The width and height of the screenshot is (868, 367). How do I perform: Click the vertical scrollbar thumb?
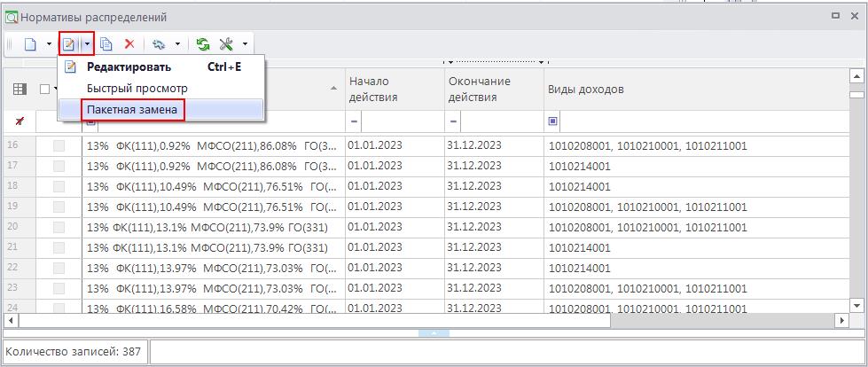click(856, 95)
